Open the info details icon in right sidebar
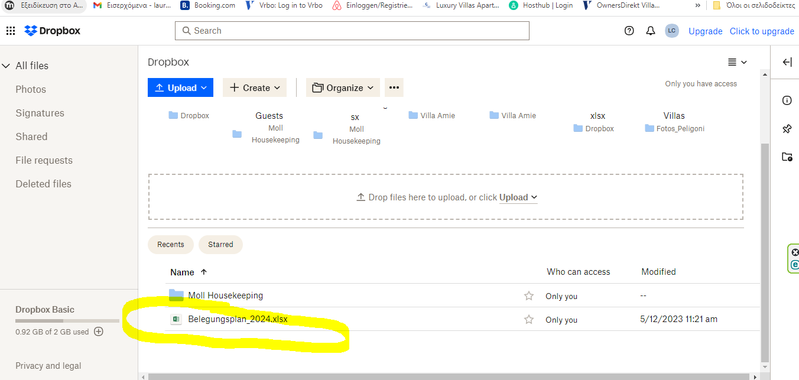 pyautogui.click(x=787, y=100)
